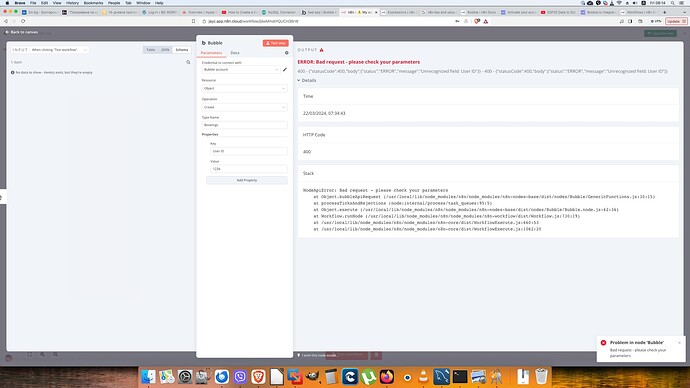Image resolution: width=690 pixels, height=388 pixels.
Task: Open Bubble node settings gear
Action: click(x=286, y=53)
